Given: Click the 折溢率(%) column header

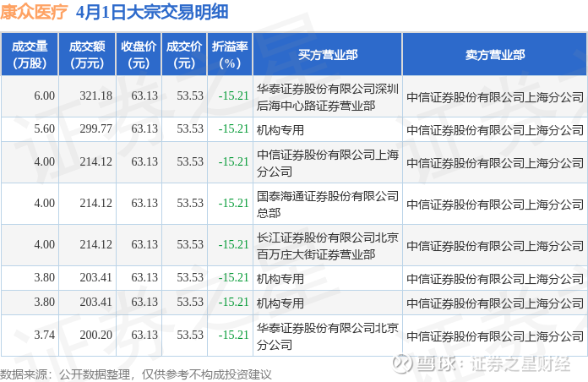Looking at the screenshot, I should click(x=230, y=54).
